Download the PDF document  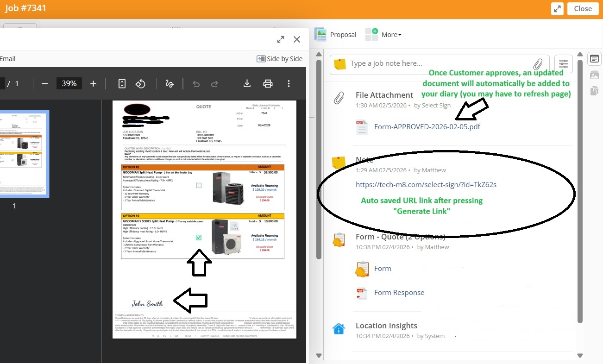(x=247, y=84)
